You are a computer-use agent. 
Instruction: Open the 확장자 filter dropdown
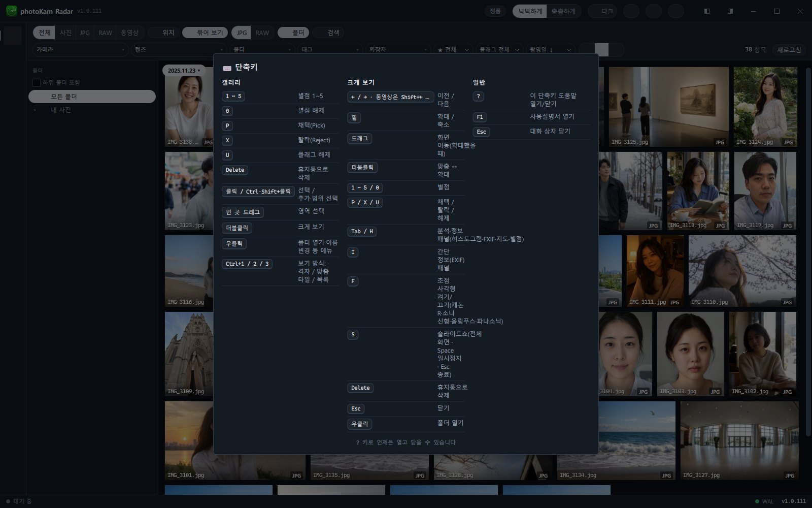pos(398,50)
